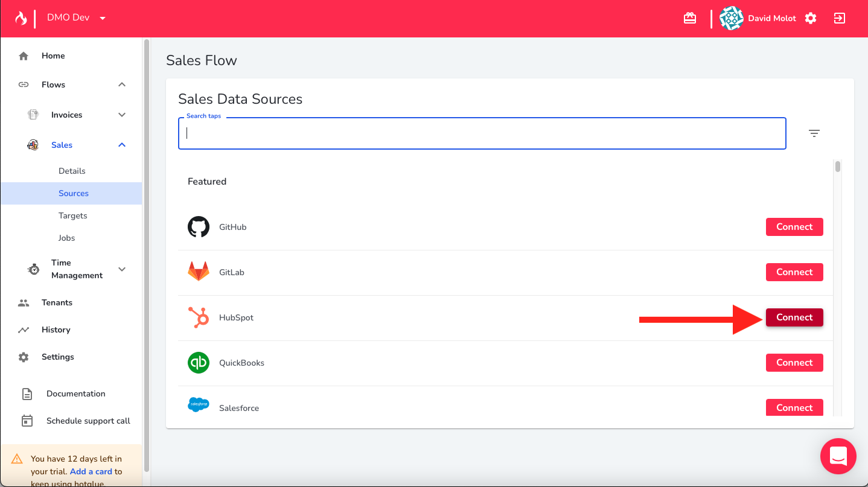
Task: Click the Invoices label in sidebar
Action: (x=66, y=115)
